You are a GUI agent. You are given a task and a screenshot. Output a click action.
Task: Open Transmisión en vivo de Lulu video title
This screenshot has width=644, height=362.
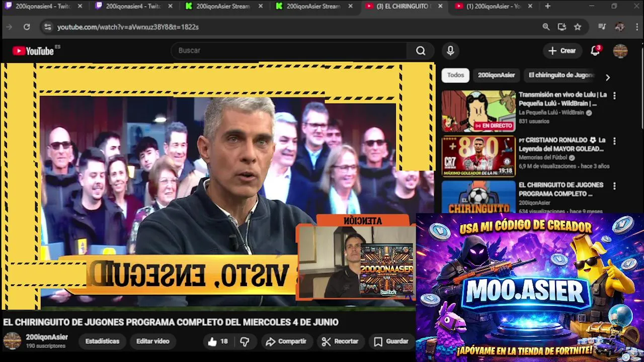562,99
